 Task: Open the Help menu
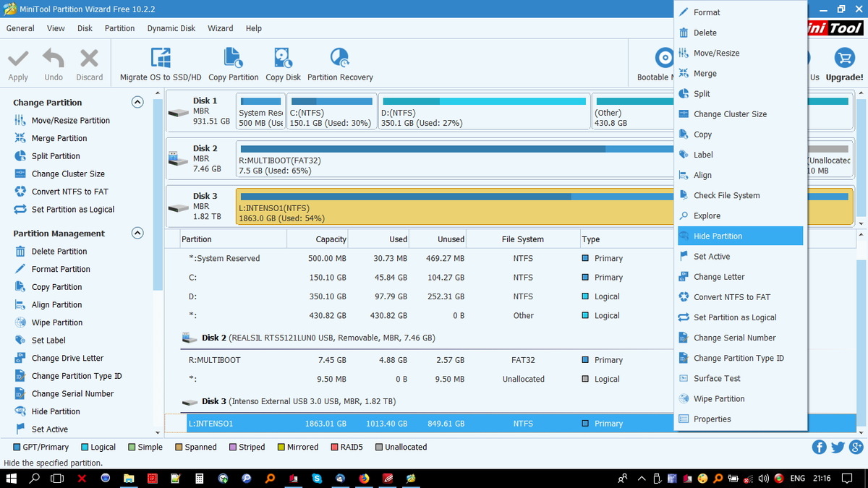(254, 28)
